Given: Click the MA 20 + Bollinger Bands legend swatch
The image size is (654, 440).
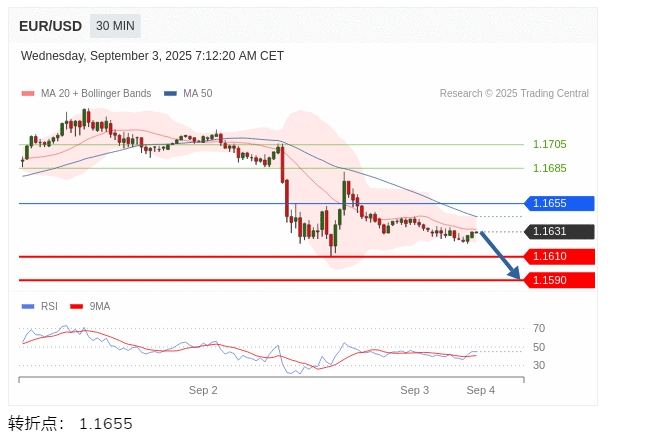Looking at the screenshot, I should coord(28,93).
